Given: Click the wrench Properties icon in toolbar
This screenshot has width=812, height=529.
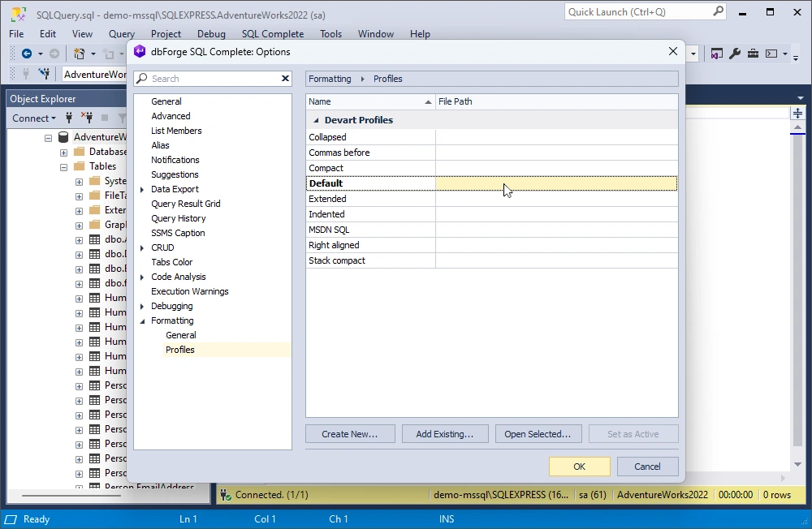Looking at the screenshot, I should (x=735, y=54).
